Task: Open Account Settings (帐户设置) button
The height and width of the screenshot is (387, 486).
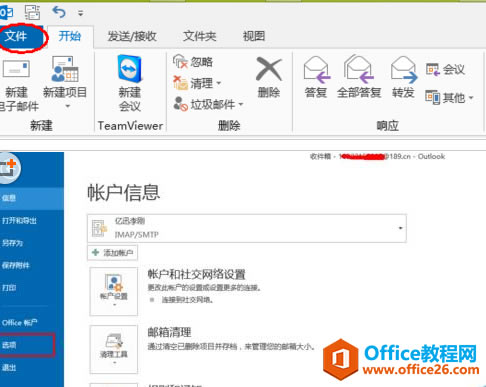Action: 114,291
